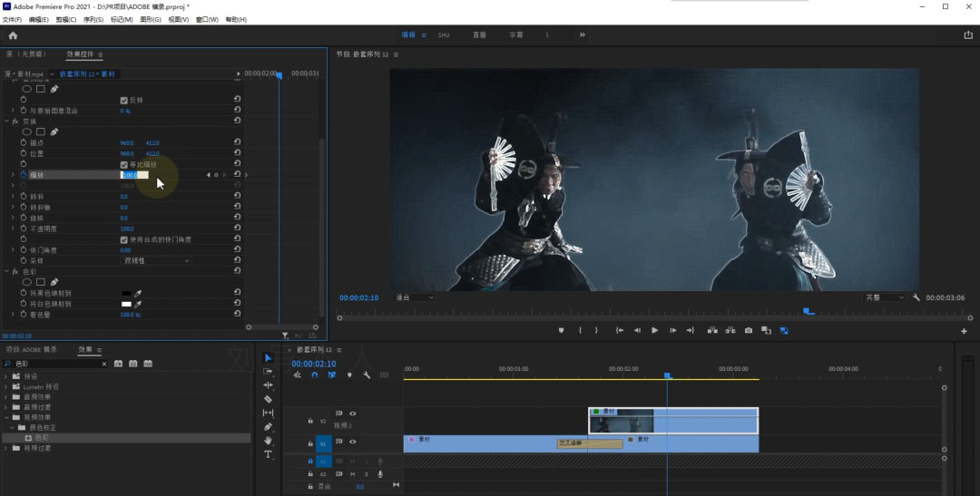Click the black color swatch for 将黑色映射到
The width and height of the screenshot is (980, 496).
(126, 293)
